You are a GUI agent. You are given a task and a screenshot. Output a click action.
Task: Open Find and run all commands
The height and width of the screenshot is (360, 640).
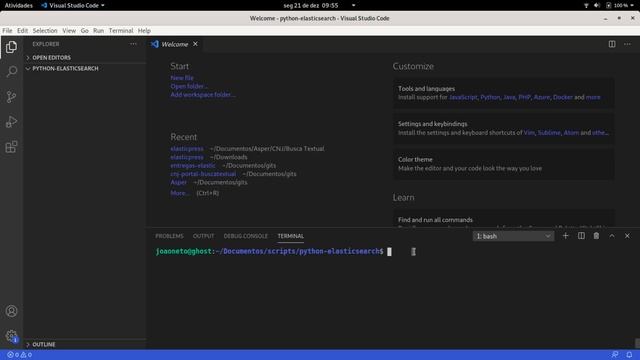[503, 218]
